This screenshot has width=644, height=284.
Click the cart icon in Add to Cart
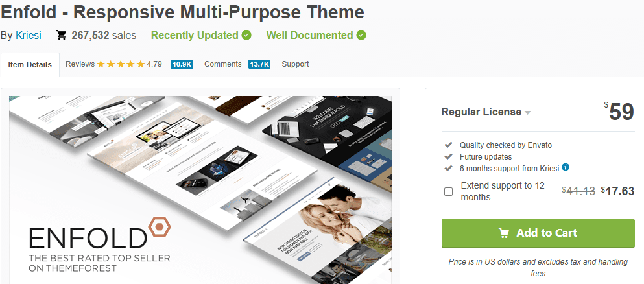[x=503, y=233]
